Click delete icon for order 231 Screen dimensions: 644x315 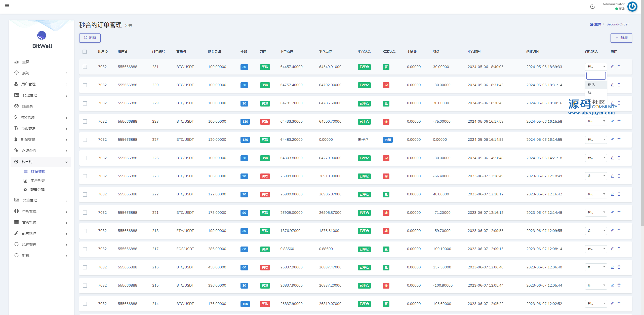(x=619, y=67)
